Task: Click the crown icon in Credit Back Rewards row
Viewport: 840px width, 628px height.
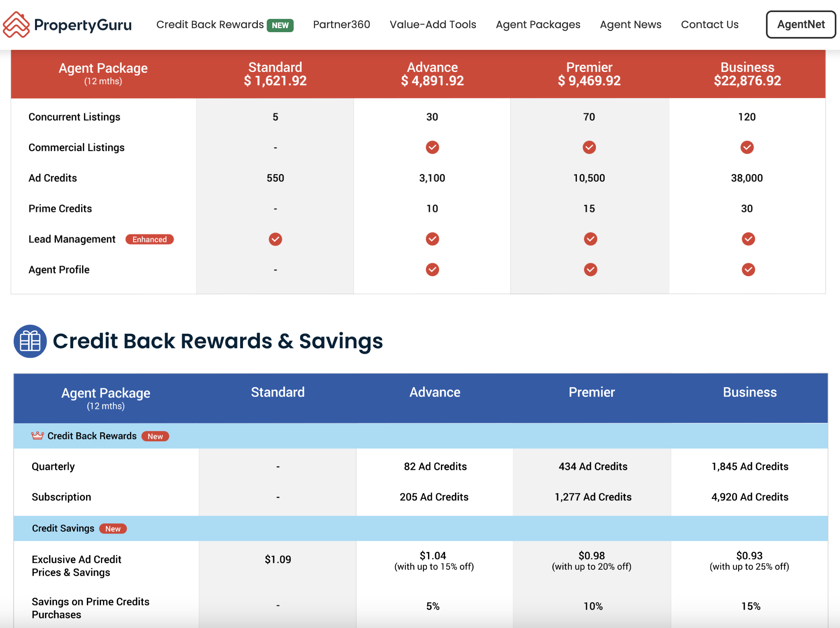Action: [37, 436]
